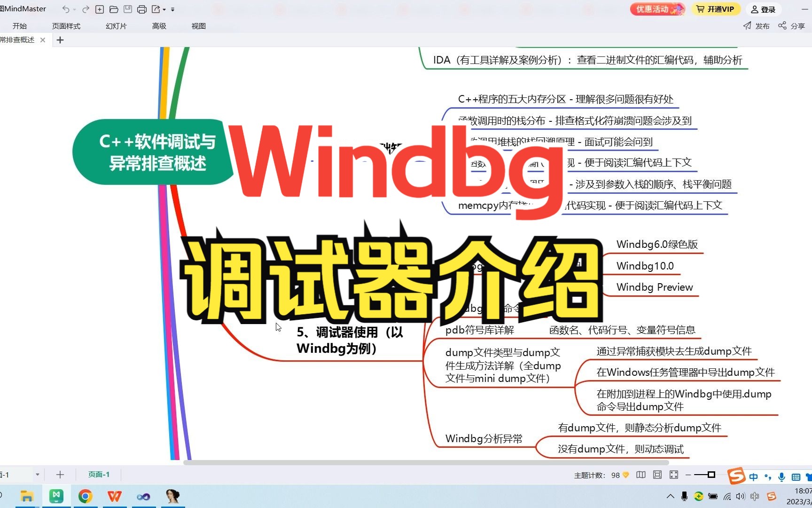Open the Sogou soft keyboard icon
Viewport: 812px width, 508px height.
(796, 477)
